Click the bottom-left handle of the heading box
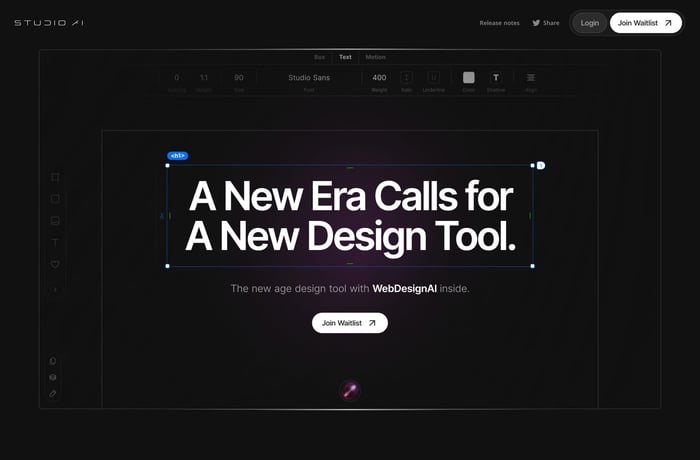Screen dimensions: 700x460 (167, 266)
